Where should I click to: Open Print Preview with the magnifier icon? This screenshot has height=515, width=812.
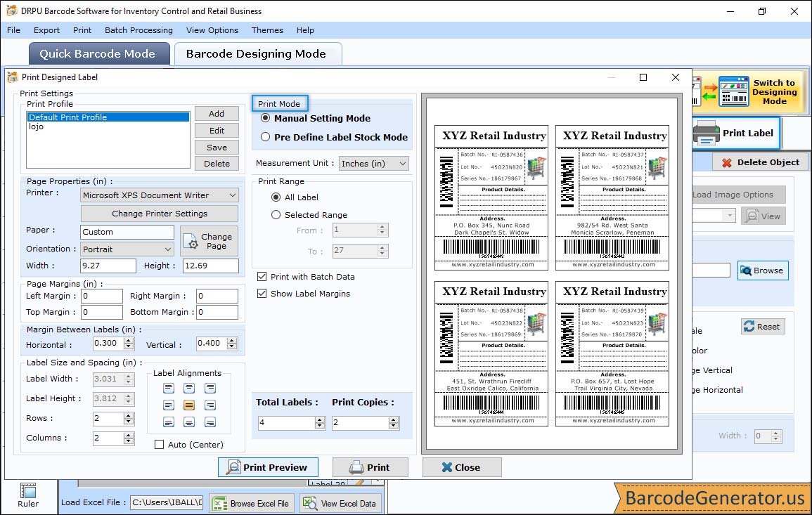click(x=233, y=467)
